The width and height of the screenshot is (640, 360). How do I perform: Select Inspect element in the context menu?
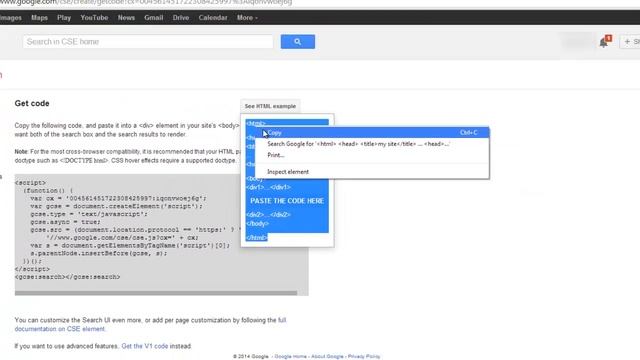click(x=372, y=172)
